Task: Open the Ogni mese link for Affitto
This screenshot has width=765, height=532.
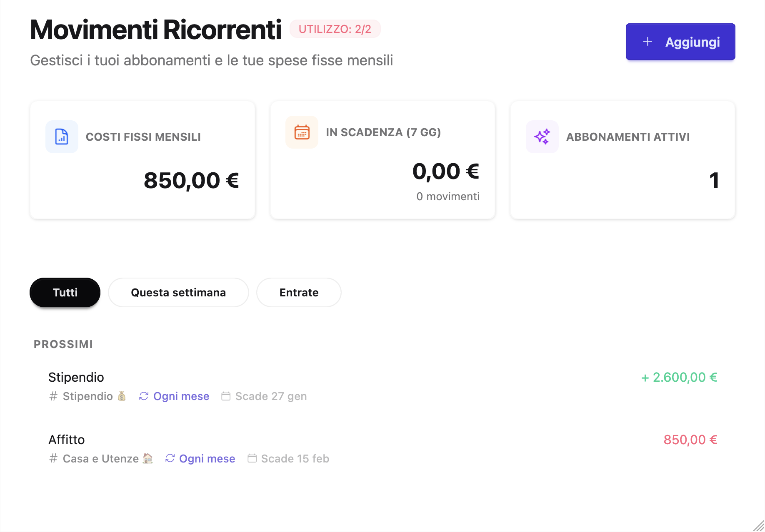Action: pos(207,458)
